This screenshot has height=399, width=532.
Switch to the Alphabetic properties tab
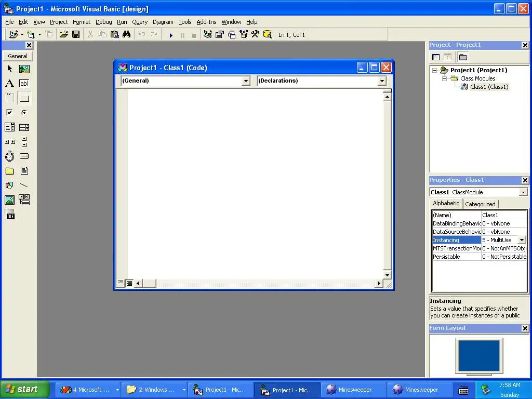[446, 203]
